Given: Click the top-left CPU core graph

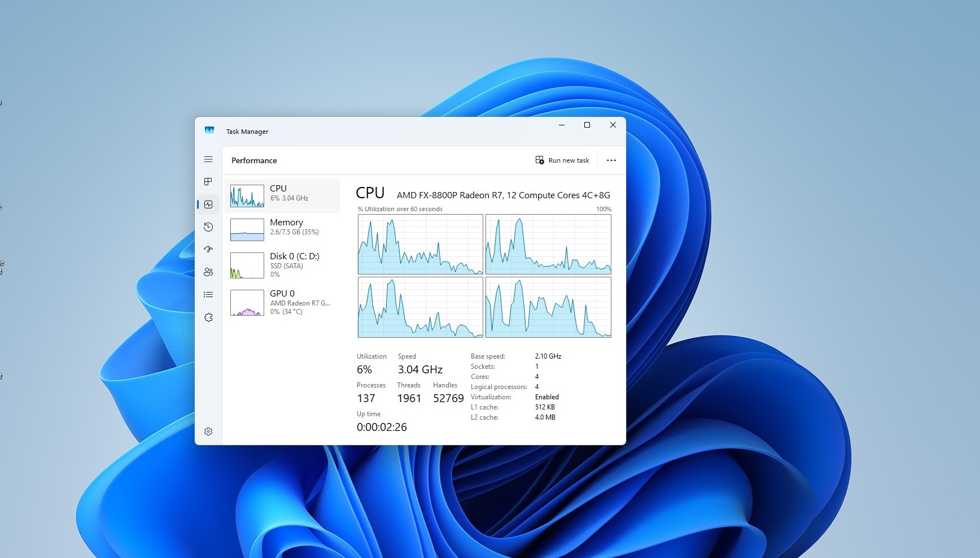Looking at the screenshot, I should [x=420, y=245].
